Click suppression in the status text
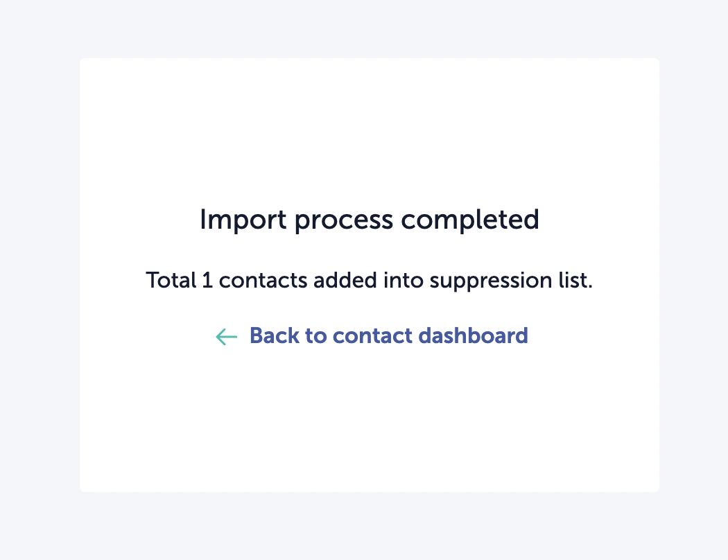Image resolution: width=728 pixels, height=560 pixels. 491,281
